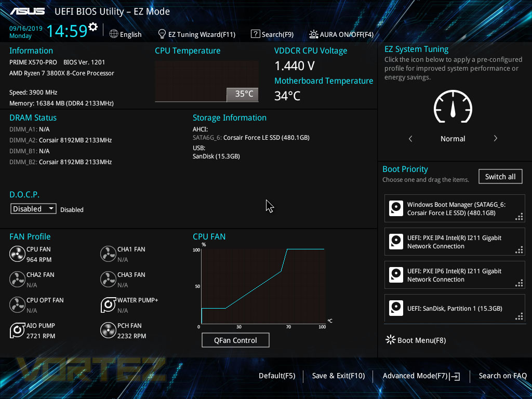Viewport: 532px width, 399px height.
Task: Click the Speed: 3900 MHz text
Action: (33, 92)
